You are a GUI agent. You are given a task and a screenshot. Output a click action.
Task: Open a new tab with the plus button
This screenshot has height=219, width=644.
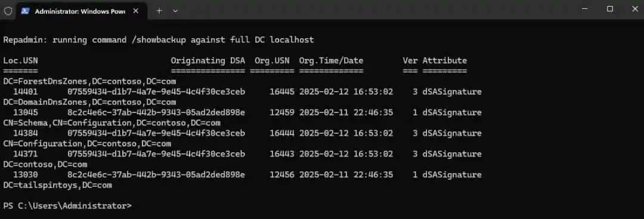[159, 11]
